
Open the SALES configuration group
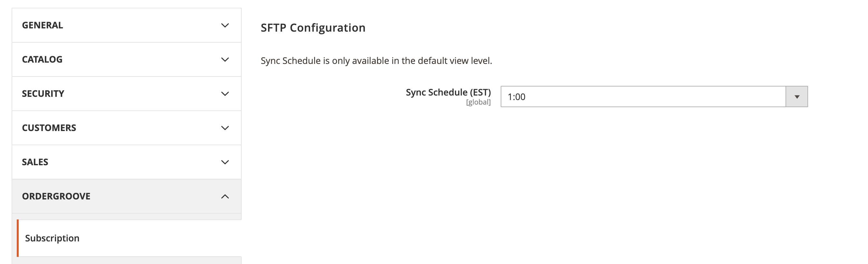click(35, 162)
